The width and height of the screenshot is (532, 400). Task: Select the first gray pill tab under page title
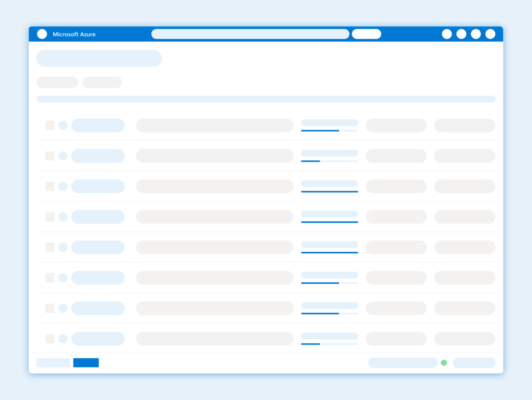(x=57, y=82)
